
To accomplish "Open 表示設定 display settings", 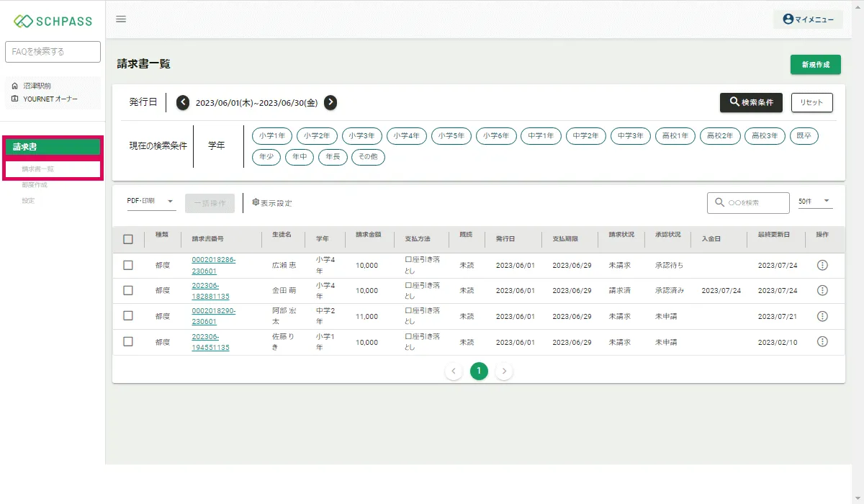I will click(272, 203).
